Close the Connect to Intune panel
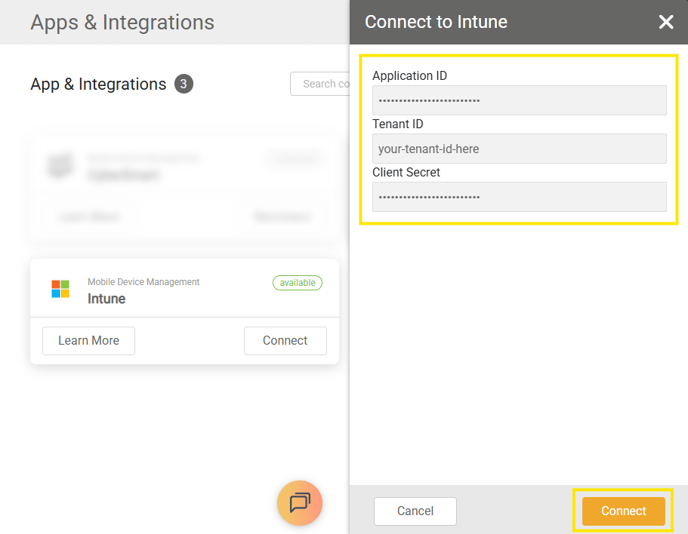 click(x=666, y=22)
